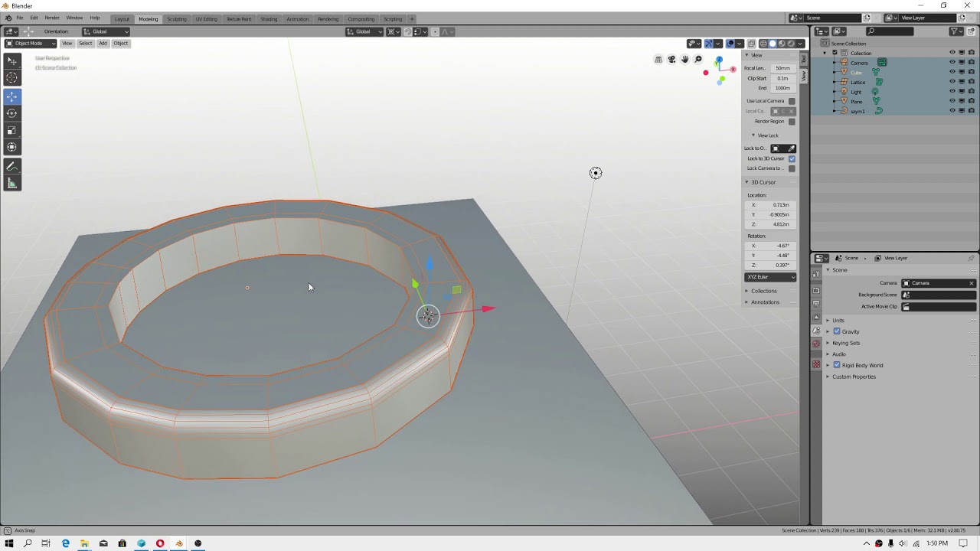Open the View menu in viewport header
This screenshot has height=551, width=980.
[67, 44]
